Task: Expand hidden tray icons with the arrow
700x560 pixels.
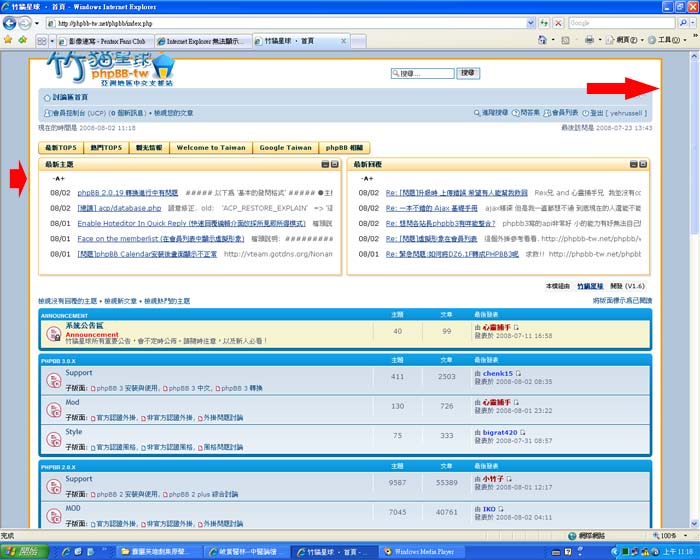Action: pos(615,552)
